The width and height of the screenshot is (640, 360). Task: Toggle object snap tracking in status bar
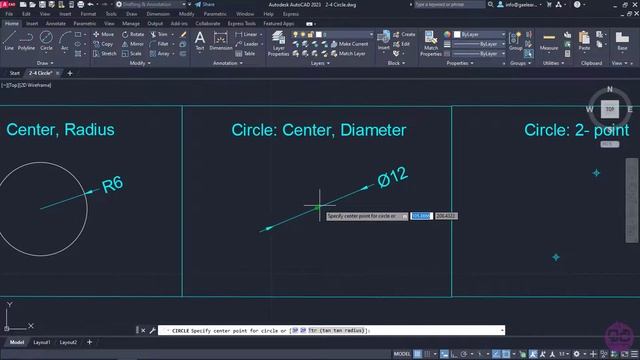point(496,354)
